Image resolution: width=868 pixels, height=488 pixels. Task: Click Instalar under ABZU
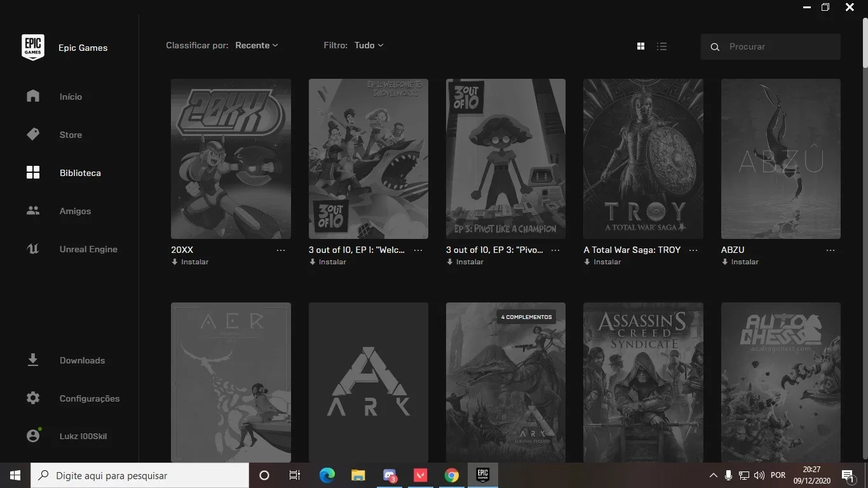point(740,262)
